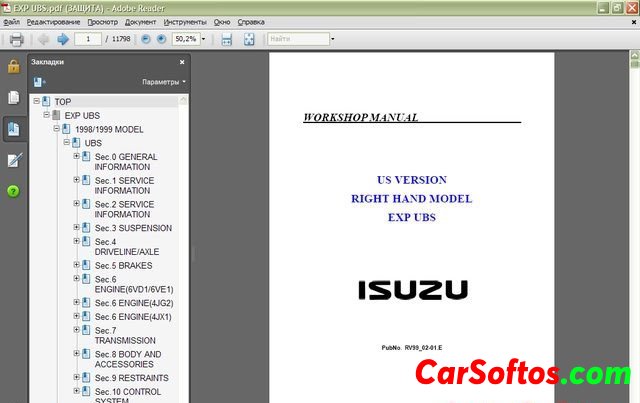This screenshot has width=640, height=403.
Task: Click the Найти search field
Action: [x=297, y=40]
